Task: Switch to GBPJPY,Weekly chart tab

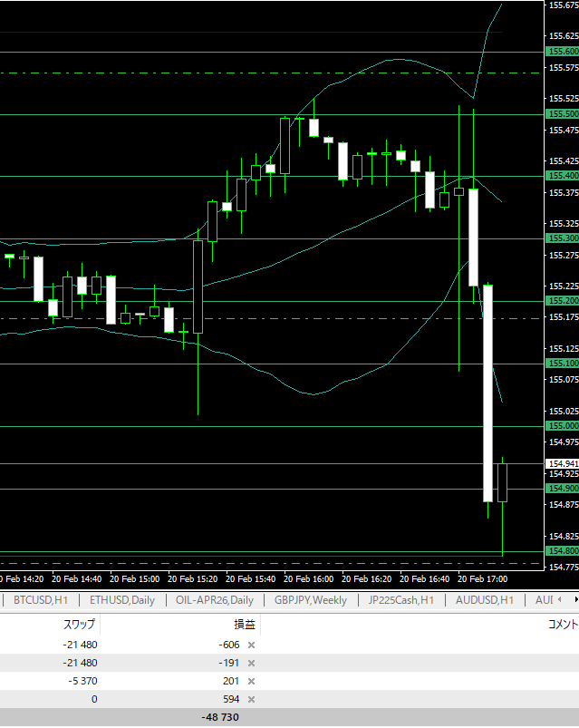Action: click(310, 600)
